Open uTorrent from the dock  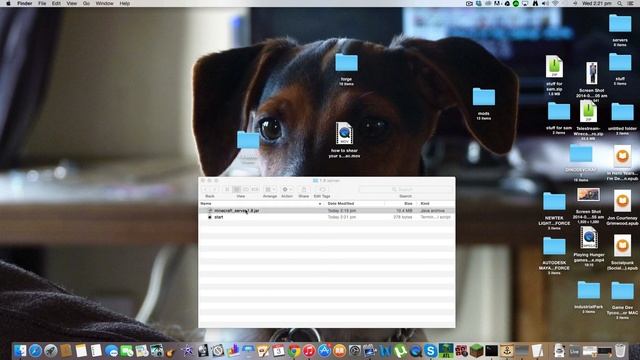(x=400, y=350)
